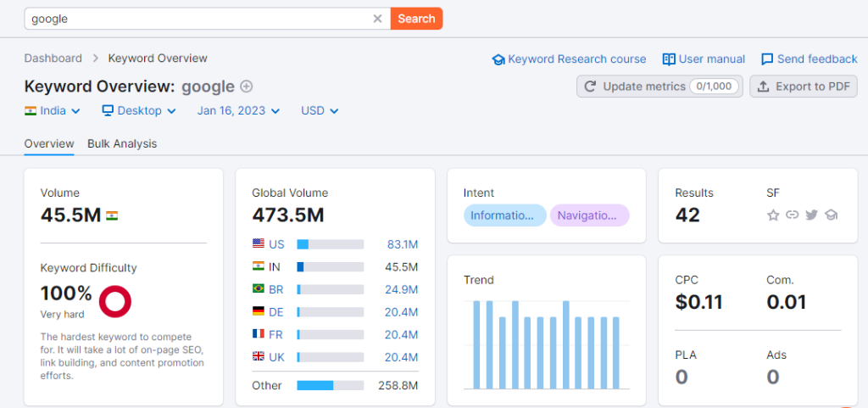Click the desktop monitor icon in filters
Image resolution: width=868 pixels, height=408 pixels.
[108, 111]
